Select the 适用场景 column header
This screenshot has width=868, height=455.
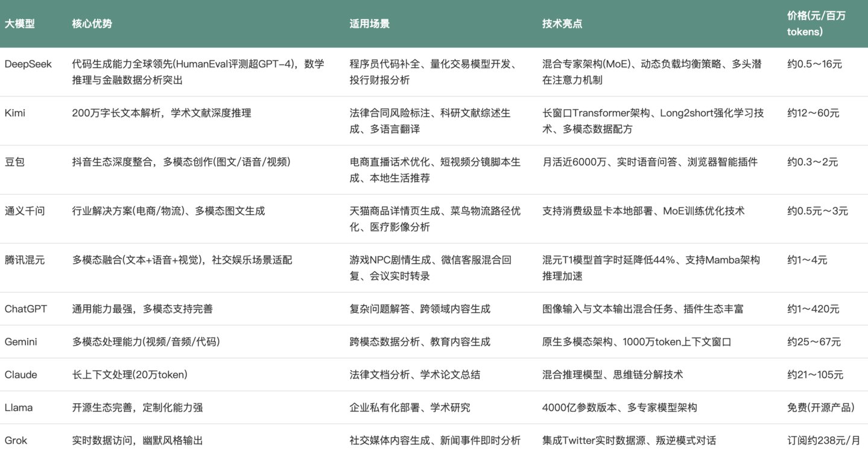pos(369,24)
